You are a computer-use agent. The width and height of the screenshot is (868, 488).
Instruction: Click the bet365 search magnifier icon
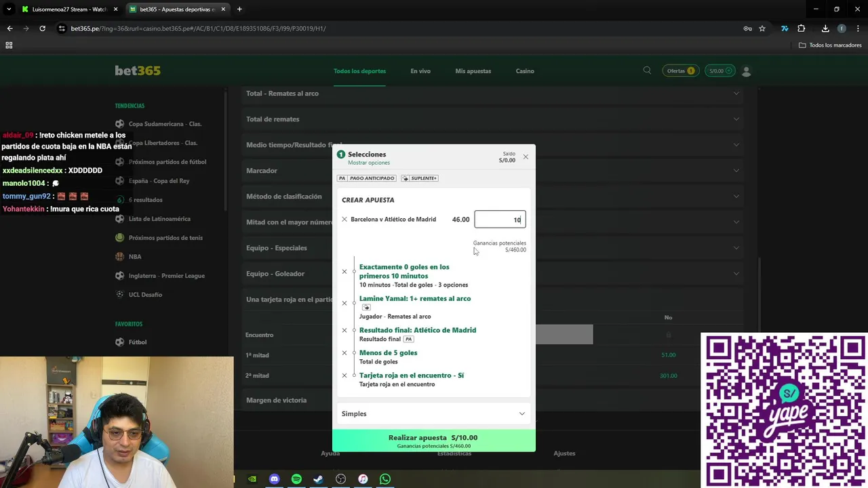pos(647,70)
